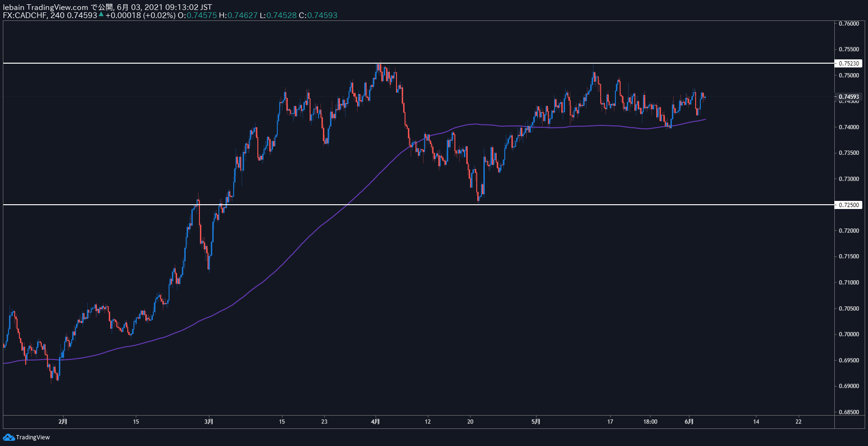Click the 2月 time axis label

click(x=63, y=422)
